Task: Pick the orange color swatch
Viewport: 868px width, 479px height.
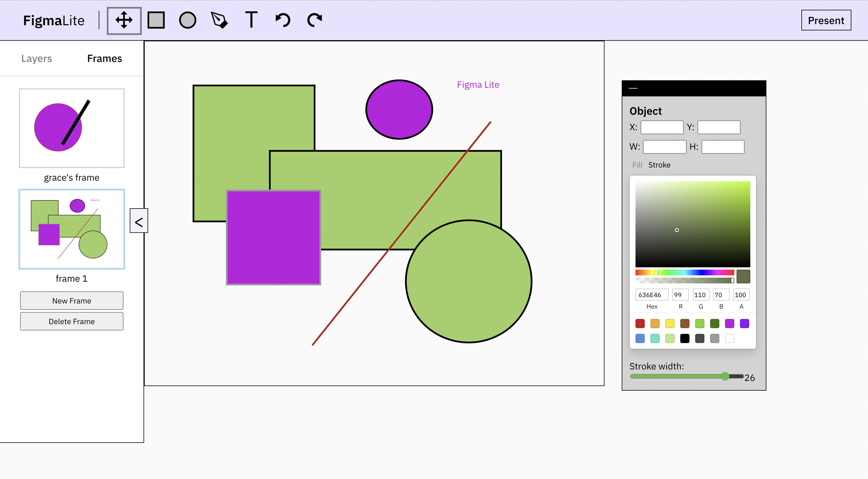Action: (655, 324)
